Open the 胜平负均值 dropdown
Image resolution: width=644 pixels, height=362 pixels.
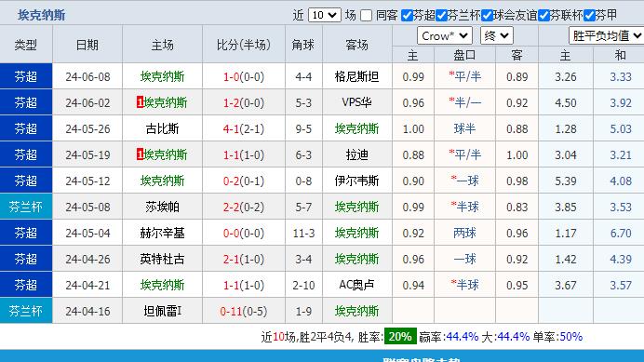(606, 35)
